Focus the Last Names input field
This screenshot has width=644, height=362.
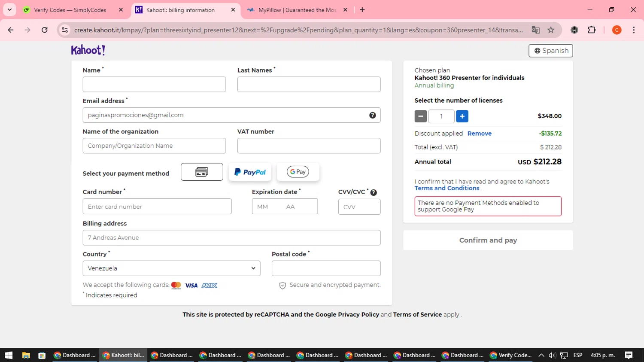309,84
